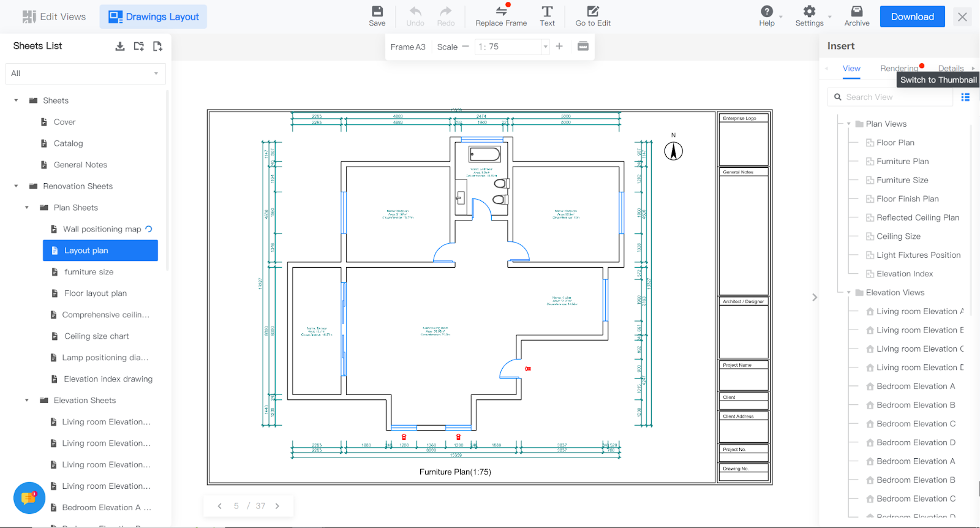
Task: Open the chat support bubble
Action: pyautogui.click(x=29, y=498)
